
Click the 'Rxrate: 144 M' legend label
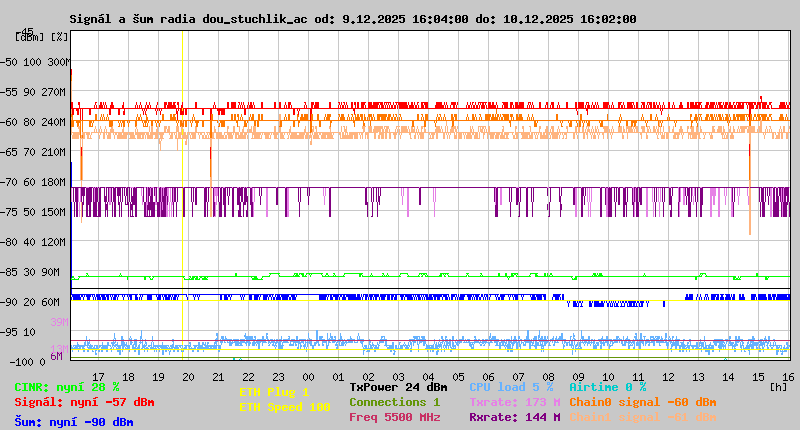(x=515, y=417)
